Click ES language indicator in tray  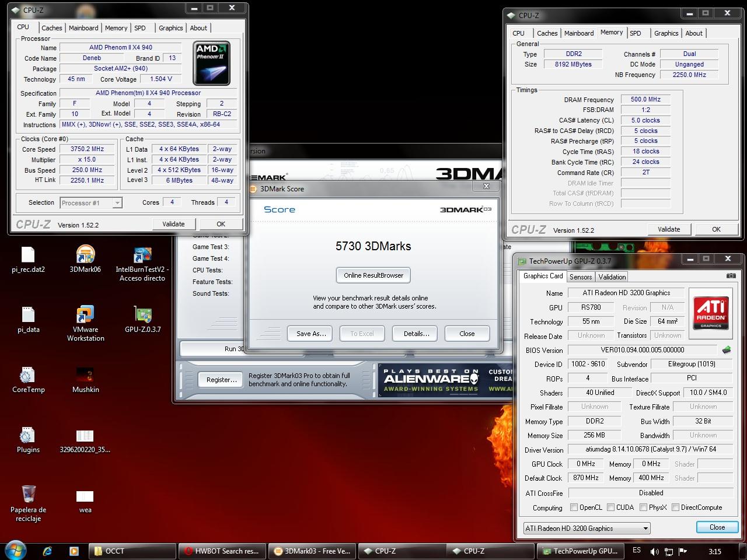(x=637, y=551)
